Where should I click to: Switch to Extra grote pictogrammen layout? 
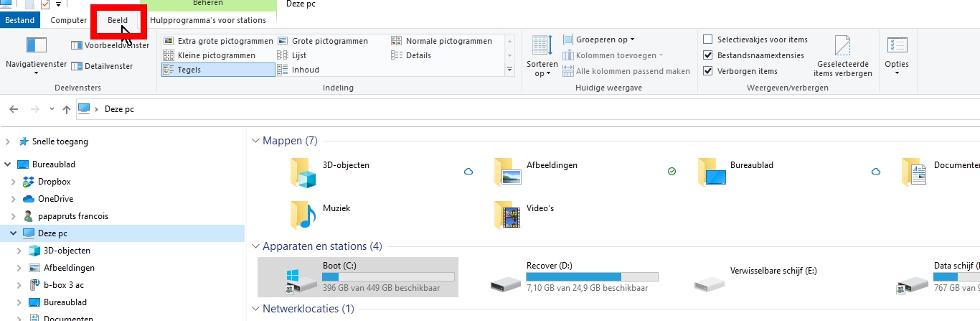point(218,41)
